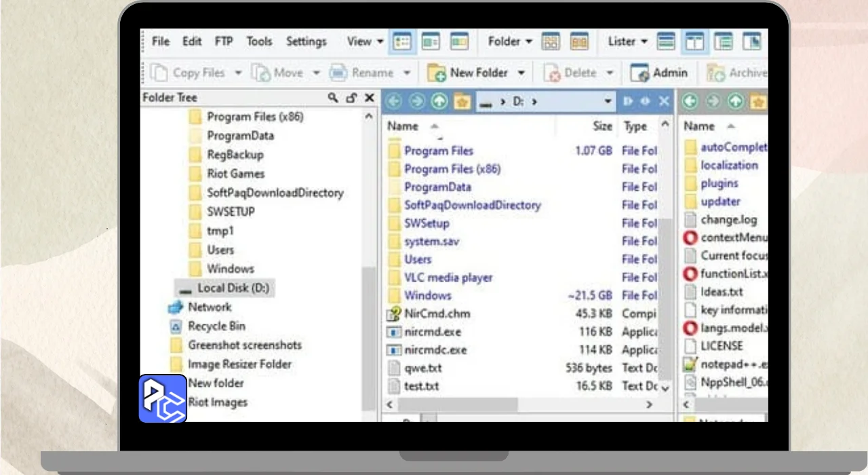
Task: Close the D: file pane
Action: click(664, 102)
